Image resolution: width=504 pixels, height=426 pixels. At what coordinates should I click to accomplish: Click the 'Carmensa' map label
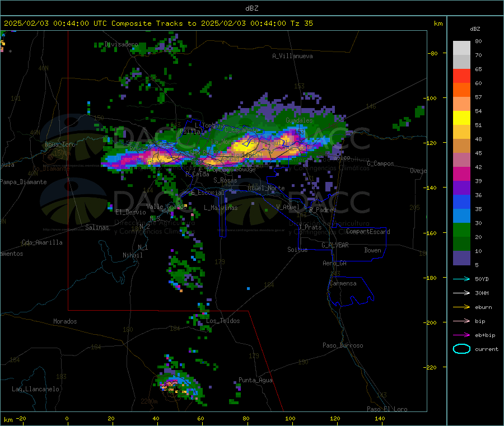pyautogui.click(x=343, y=283)
